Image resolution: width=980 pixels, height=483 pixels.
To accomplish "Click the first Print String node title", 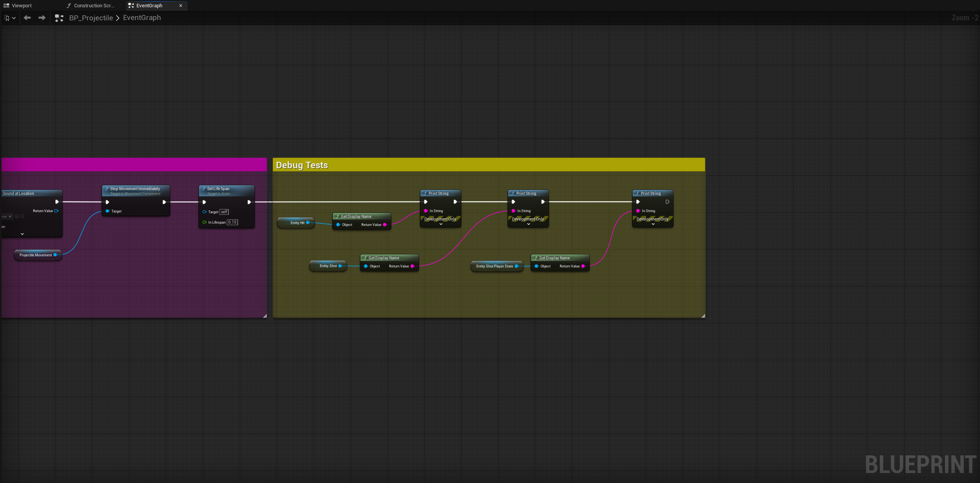I will [x=438, y=193].
